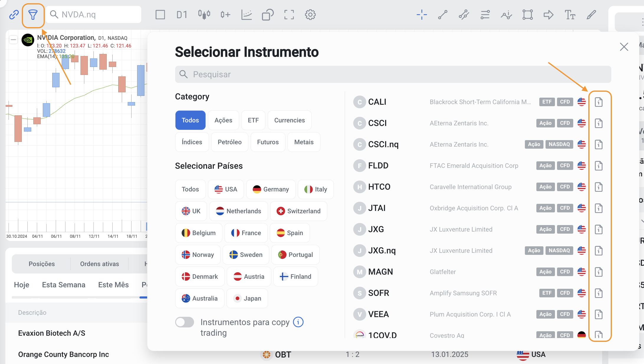Click the link chain icon

[14, 15]
